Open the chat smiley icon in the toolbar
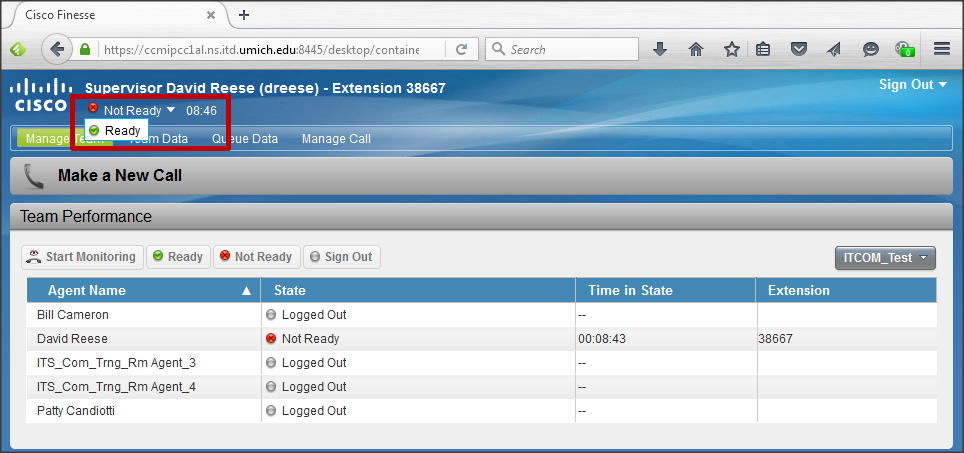Screen dimensions: 964x453 point(871,49)
